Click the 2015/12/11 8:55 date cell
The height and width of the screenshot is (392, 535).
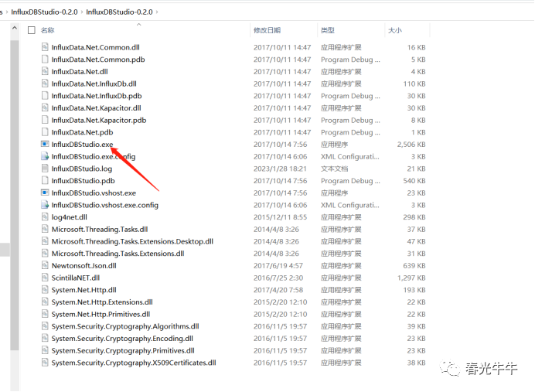280,217
